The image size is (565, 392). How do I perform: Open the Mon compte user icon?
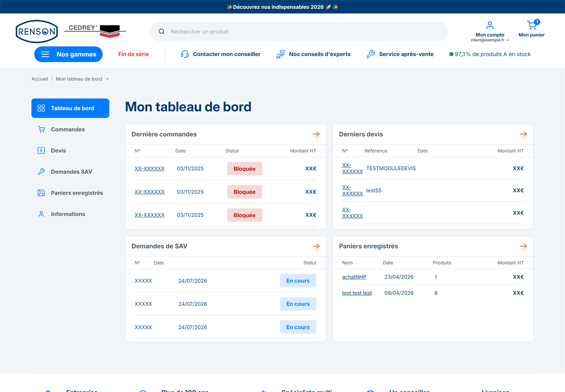[490, 25]
